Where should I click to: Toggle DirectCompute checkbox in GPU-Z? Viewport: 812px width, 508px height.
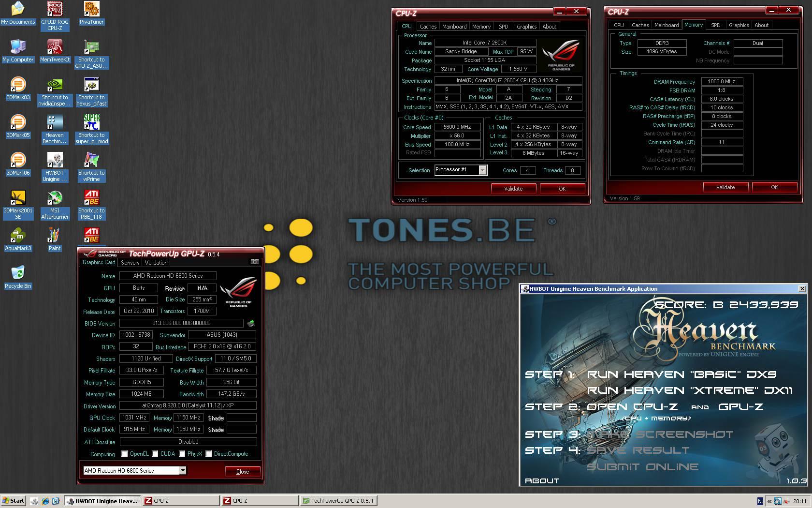click(x=209, y=454)
